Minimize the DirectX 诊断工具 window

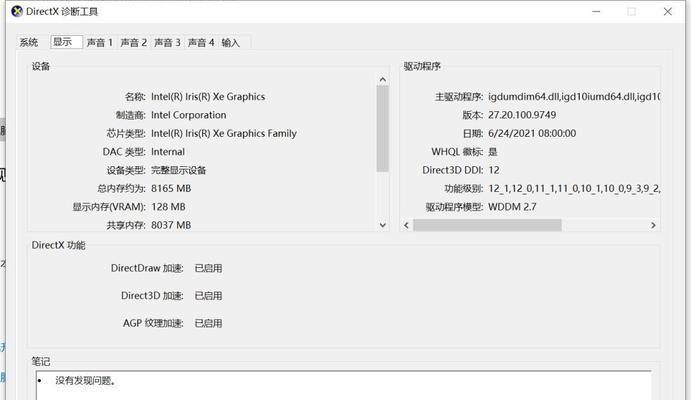pyautogui.click(x=596, y=11)
